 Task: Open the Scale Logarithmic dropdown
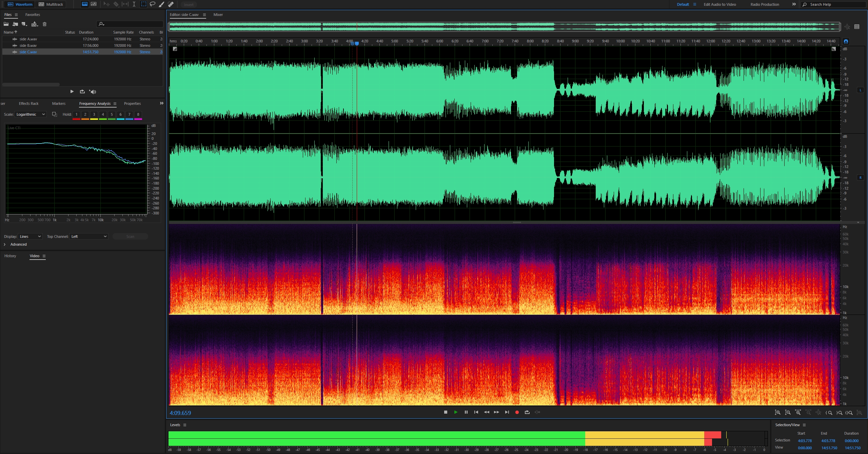point(30,114)
